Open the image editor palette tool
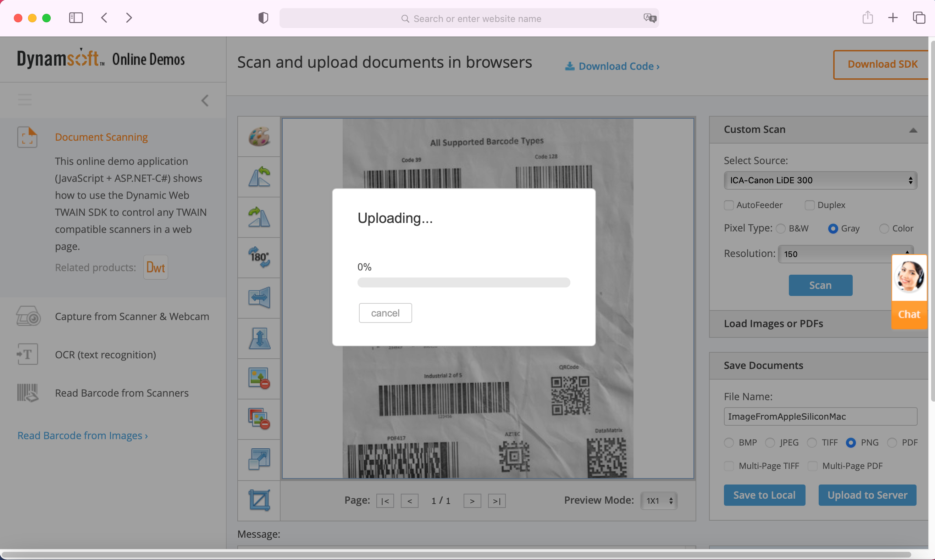 pyautogui.click(x=259, y=136)
